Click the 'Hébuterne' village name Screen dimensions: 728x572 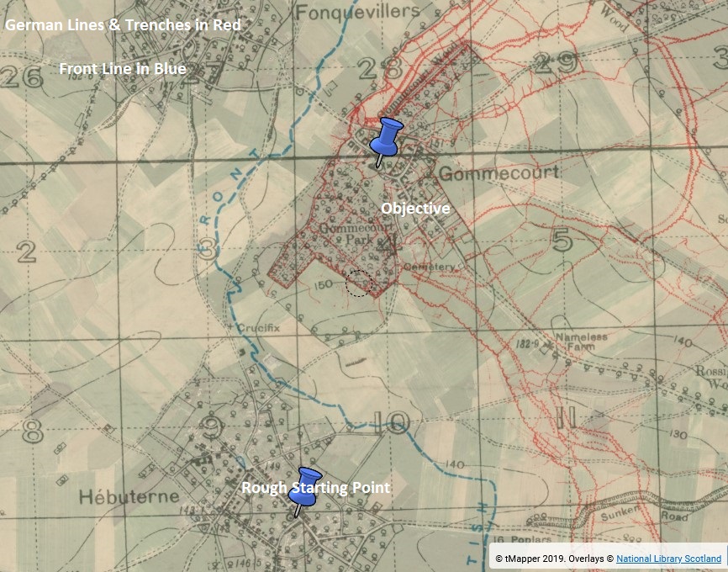[x=129, y=497]
